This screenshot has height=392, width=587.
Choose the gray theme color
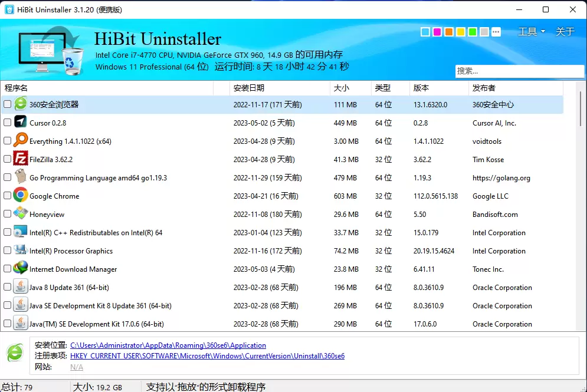[484, 32]
